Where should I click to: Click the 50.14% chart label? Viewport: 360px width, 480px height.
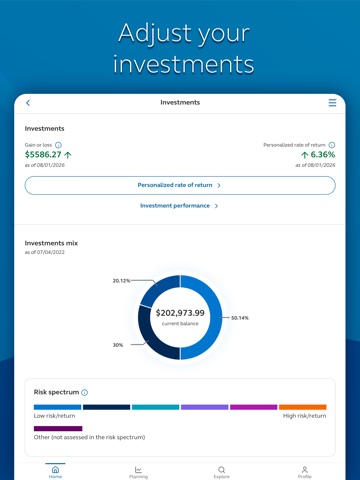tap(240, 318)
